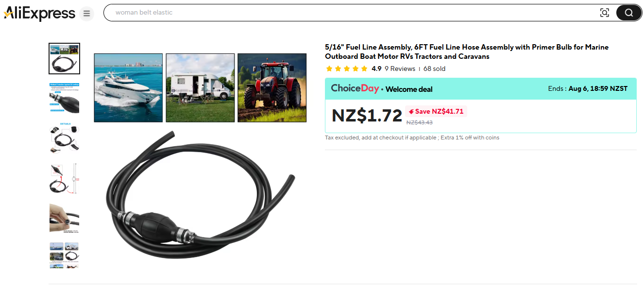Select the third DETAILS thumbnail

pyautogui.click(x=64, y=138)
